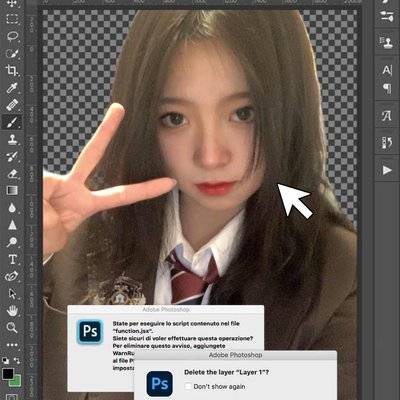Swap foreground and background colors
400x400 pixels.
(17, 361)
